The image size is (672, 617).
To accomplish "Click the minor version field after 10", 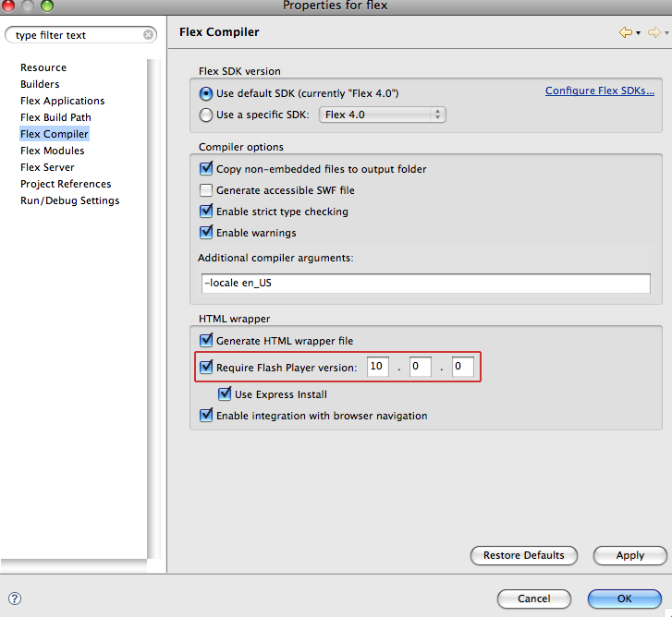I will pos(421,367).
